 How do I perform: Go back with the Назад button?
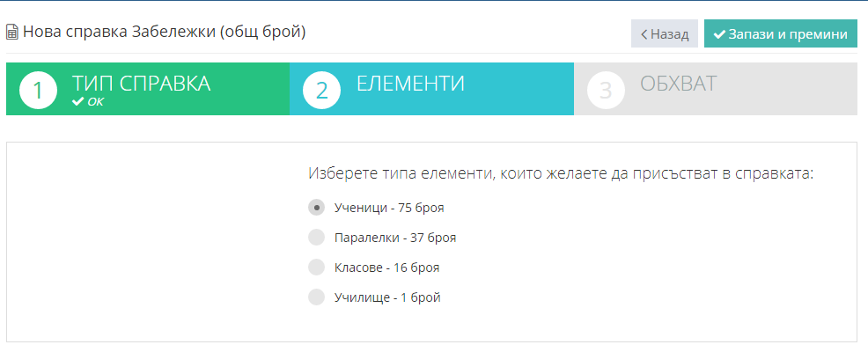(665, 33)
